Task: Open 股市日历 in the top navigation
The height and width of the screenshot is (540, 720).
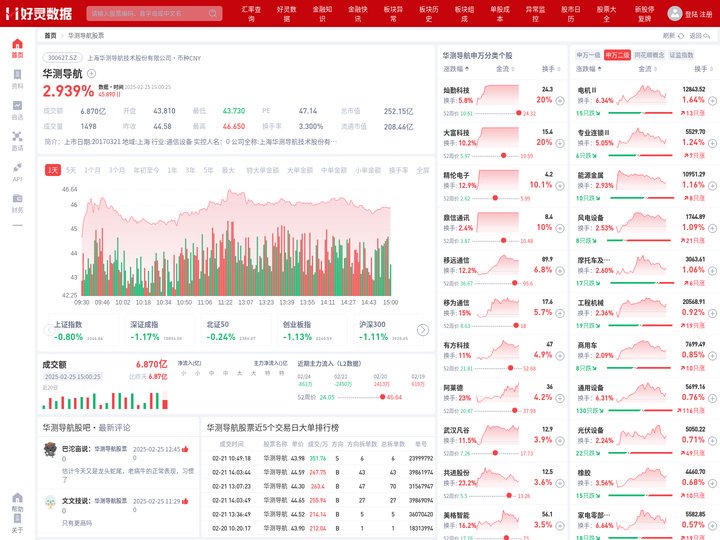Action: tap(571, 13)
